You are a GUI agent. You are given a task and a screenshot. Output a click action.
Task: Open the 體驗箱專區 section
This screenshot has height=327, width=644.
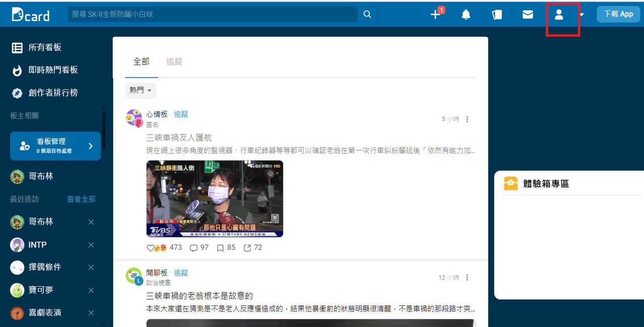[546, 184]
